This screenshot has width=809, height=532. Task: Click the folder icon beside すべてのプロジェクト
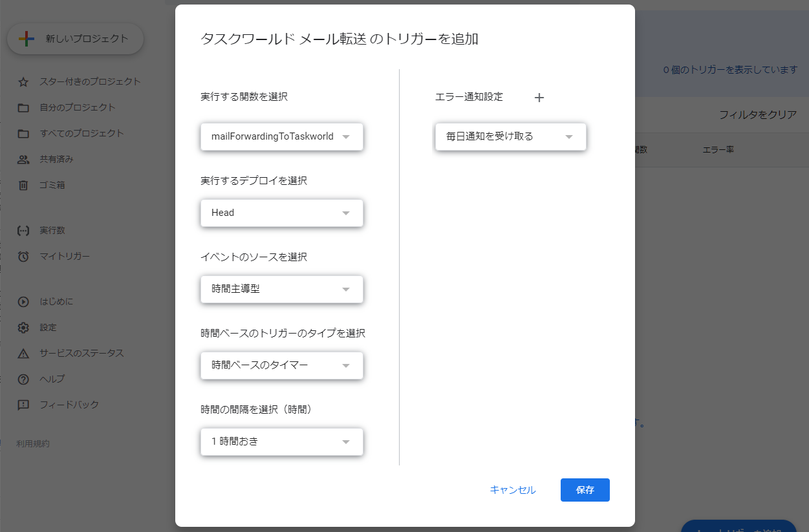click(x=23, y=134)
